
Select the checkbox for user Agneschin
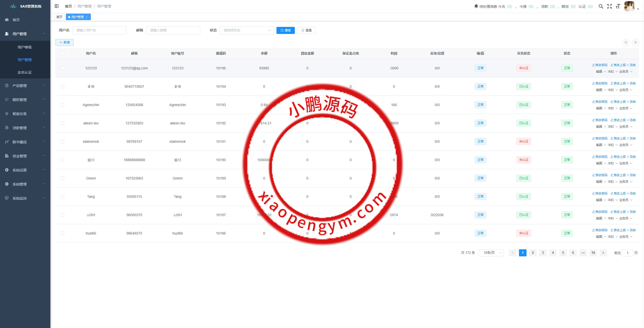62,105
